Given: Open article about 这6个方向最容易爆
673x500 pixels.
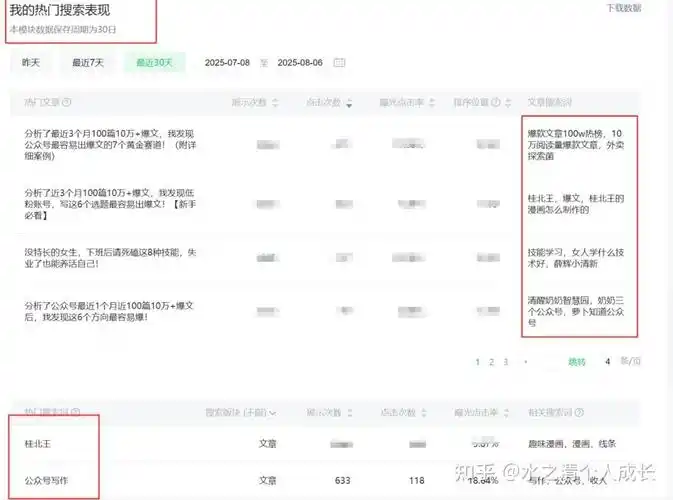Looking at the screenshot, I should [109, 311].
